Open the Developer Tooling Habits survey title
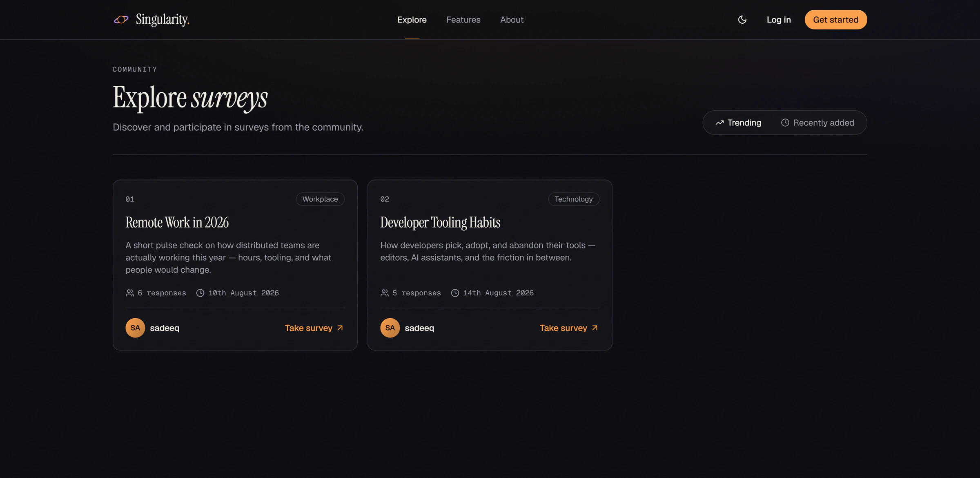The width and height of the screenshot is (980, 478). 440,222
